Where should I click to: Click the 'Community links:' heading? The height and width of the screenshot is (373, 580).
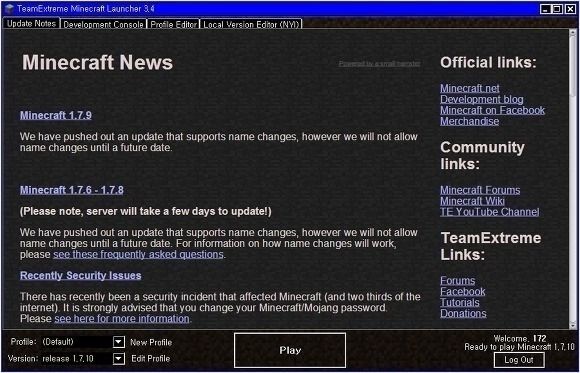[482, 155]
